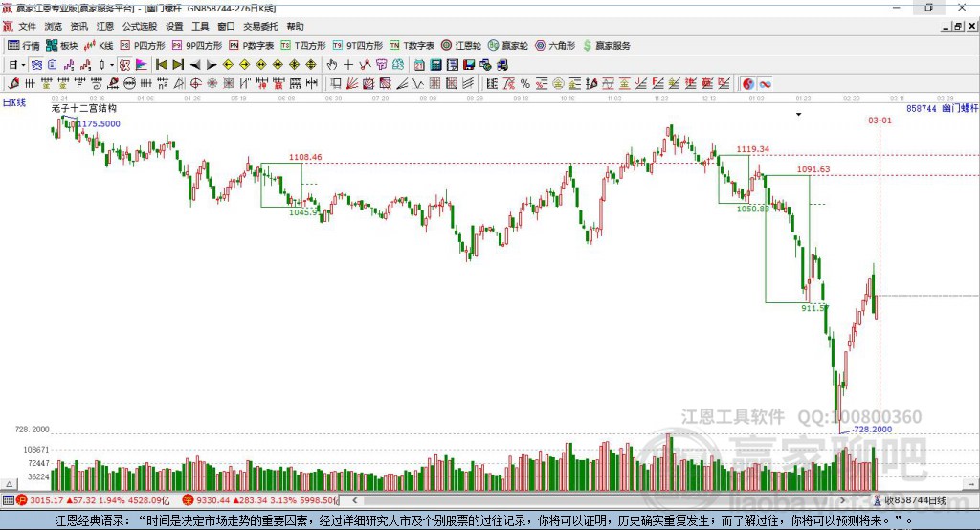Click the 日K线 period label
Screen dimensions: 980x530
14,103
